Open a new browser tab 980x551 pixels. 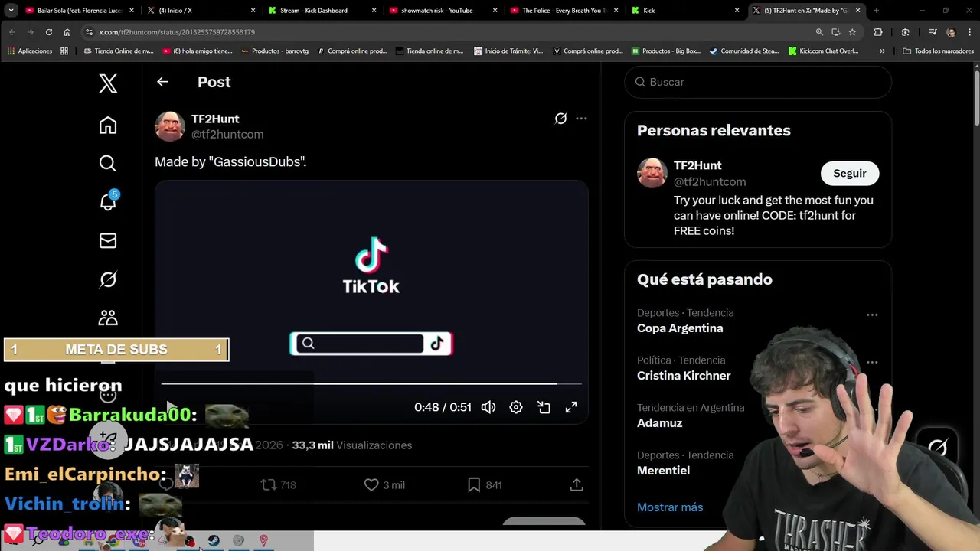876,11
